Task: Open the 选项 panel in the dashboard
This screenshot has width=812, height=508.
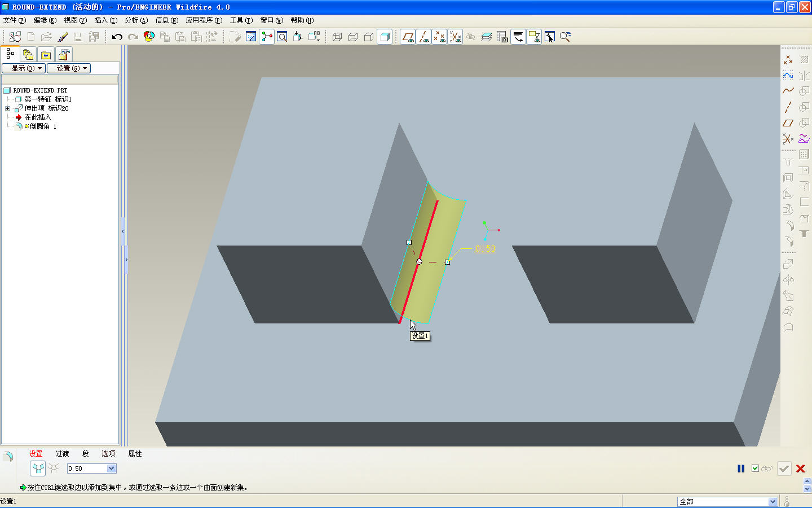Action: click(108, 454)
